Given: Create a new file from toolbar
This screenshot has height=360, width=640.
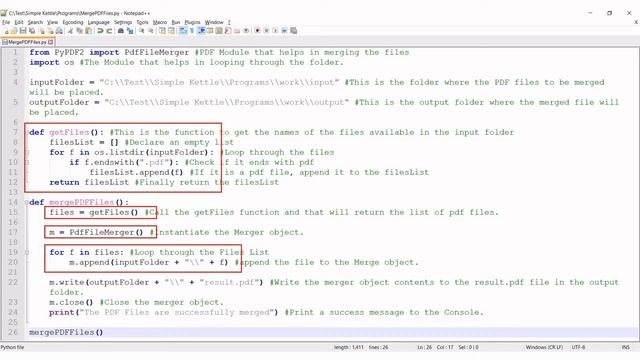Looking at the screenshot, I should point(6,31).
